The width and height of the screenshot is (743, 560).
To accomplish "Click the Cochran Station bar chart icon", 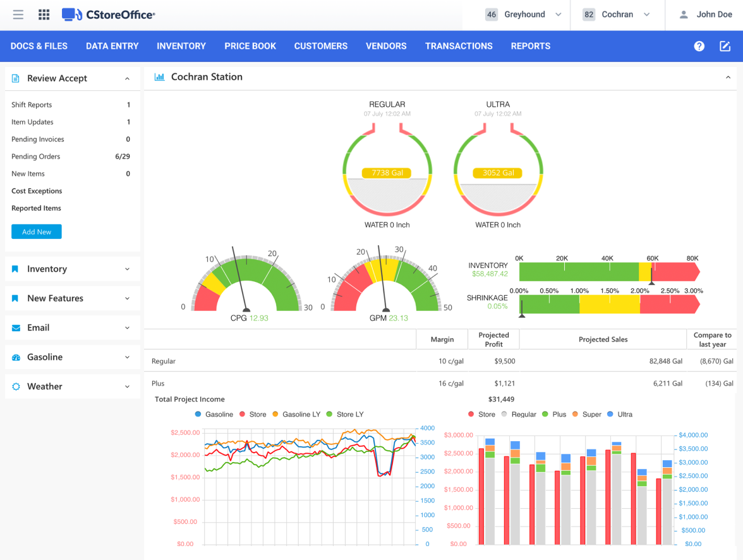I will pos(160,77).
